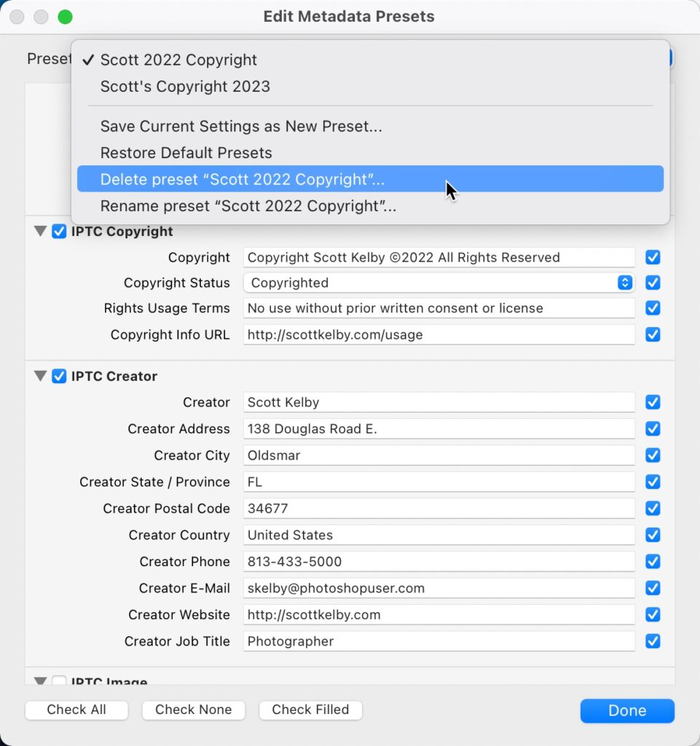Click the Check Filled button
This screenshot has width=700, height=746.
click(310, 710)
